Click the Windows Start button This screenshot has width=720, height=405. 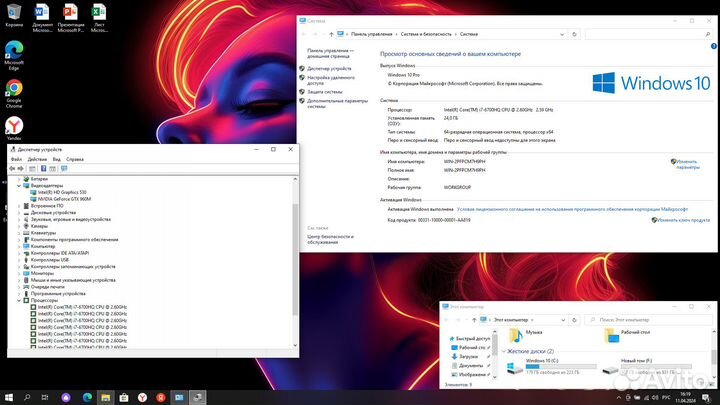8,397
